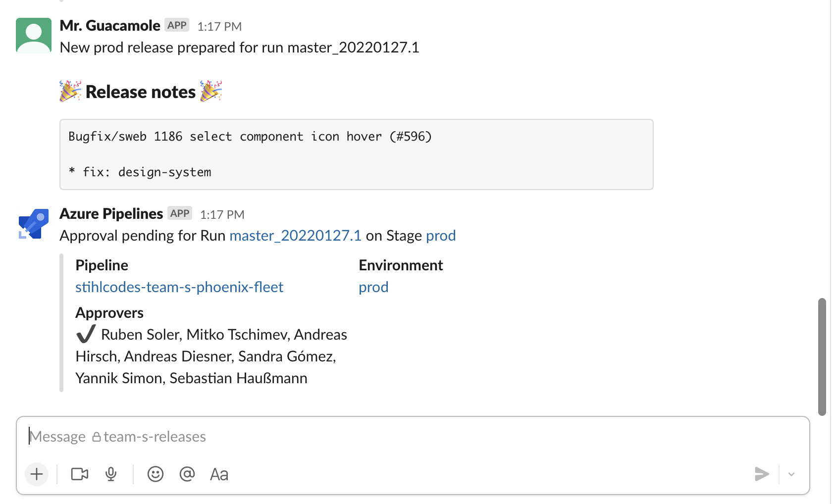Click the APP badge beside Azure Pipelines
This screenshot has width=837, height=504.
click(x=180, y=213)
